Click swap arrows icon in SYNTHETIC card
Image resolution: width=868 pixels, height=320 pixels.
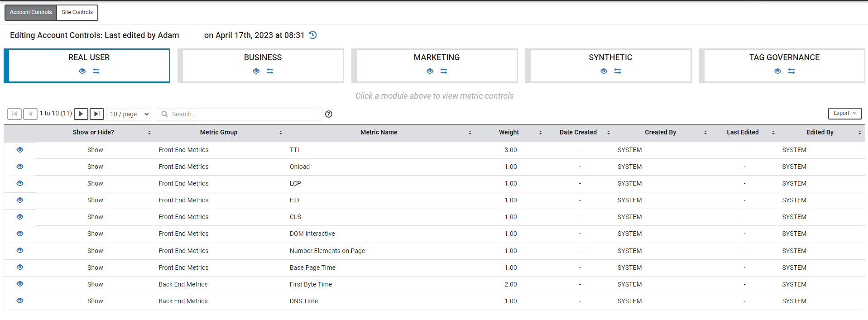click(618, 71)
